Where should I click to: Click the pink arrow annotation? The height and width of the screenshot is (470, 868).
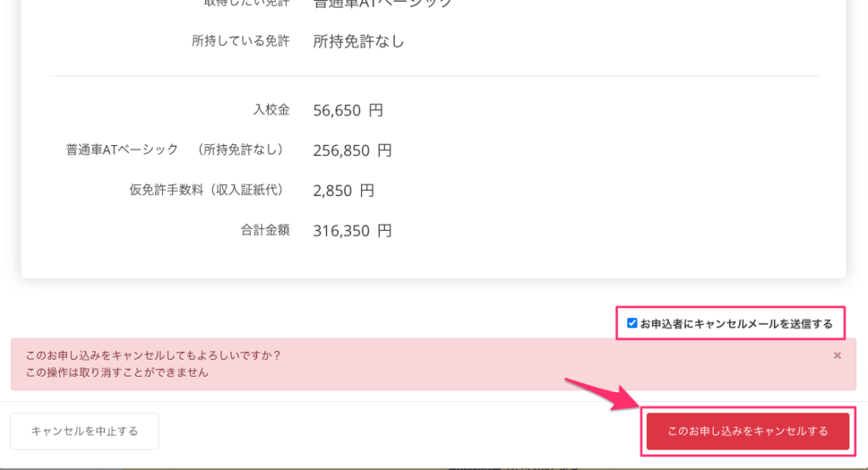click(x=602, y=394)
